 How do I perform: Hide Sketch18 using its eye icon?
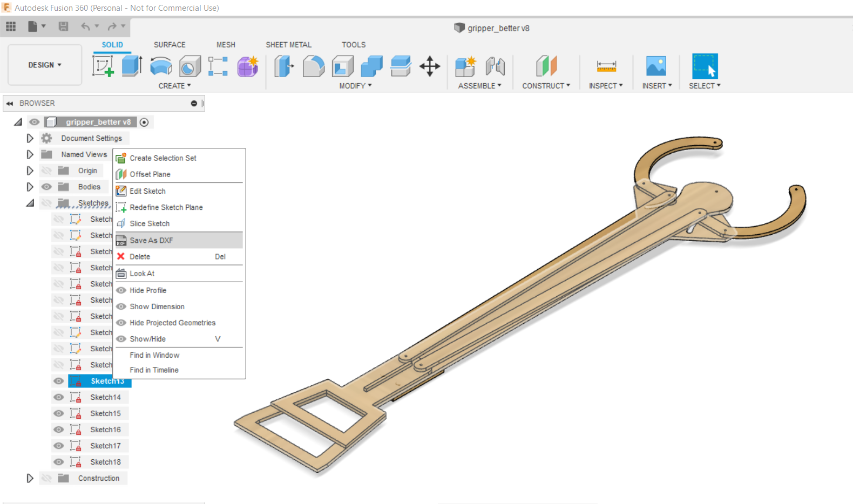pos(59,462)
